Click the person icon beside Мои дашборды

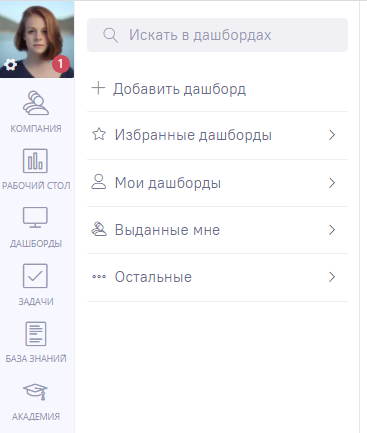point(99,182)
